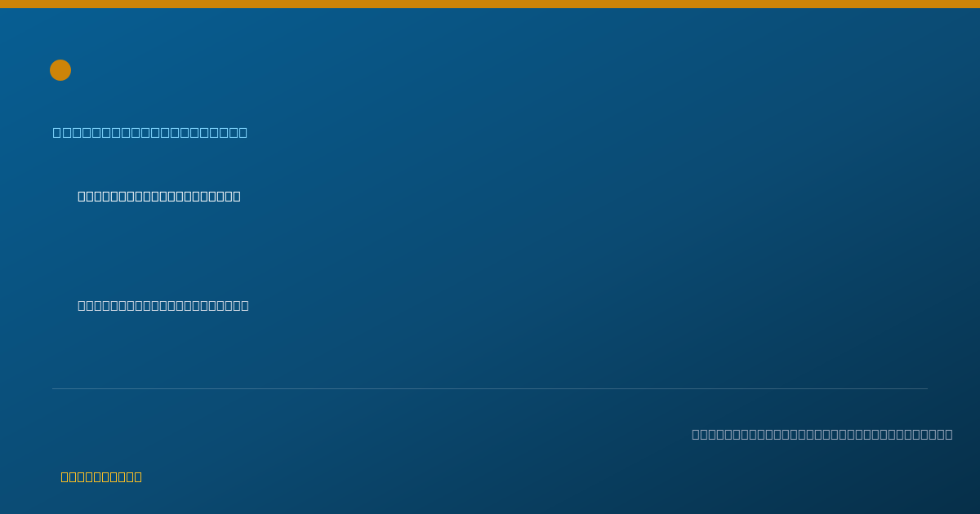Screen dimensions: 980x514
Task: Click the orange bar along the top edge
Action: [490, 4]
